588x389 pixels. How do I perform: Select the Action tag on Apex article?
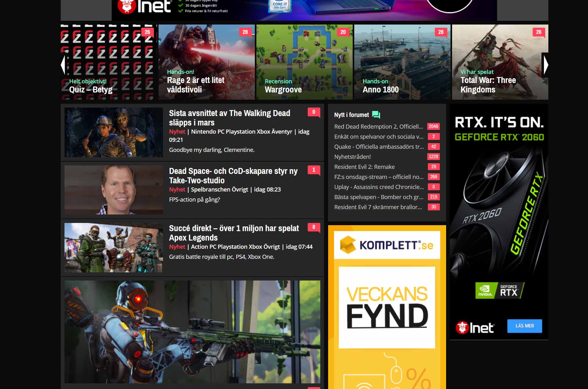click(199, 247)
